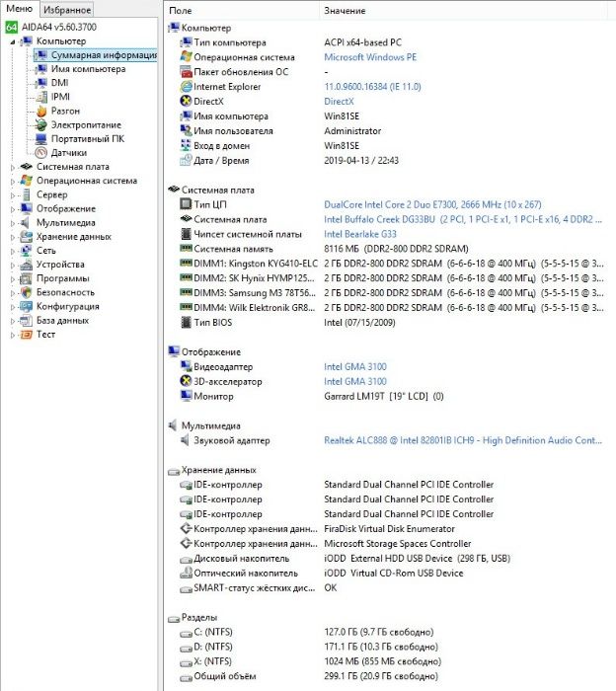Viewport: 616px width, 691px height.
Task: Click the DMI tree item icon
Action: [41, 83]
